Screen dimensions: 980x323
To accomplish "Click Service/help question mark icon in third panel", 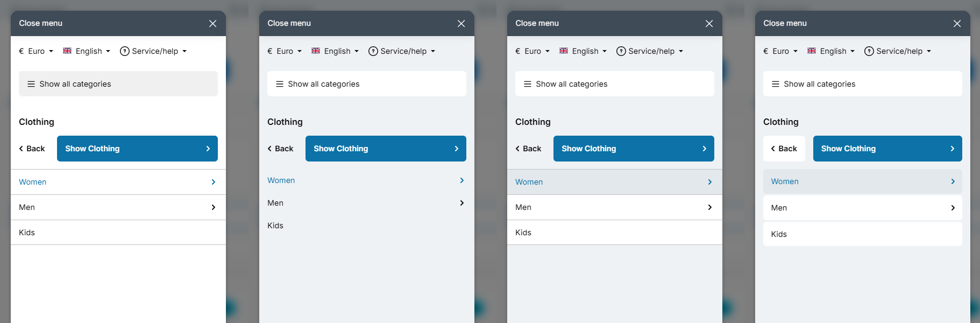I will tap(621, 51).
